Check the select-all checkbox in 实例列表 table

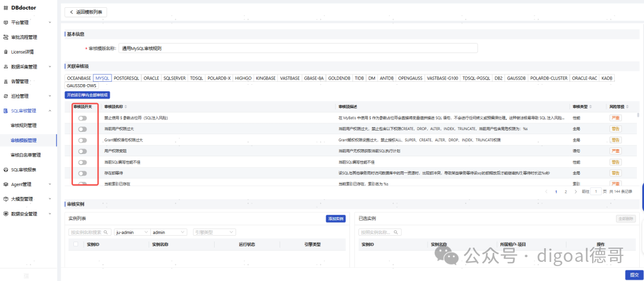click(x=76, y=244)
